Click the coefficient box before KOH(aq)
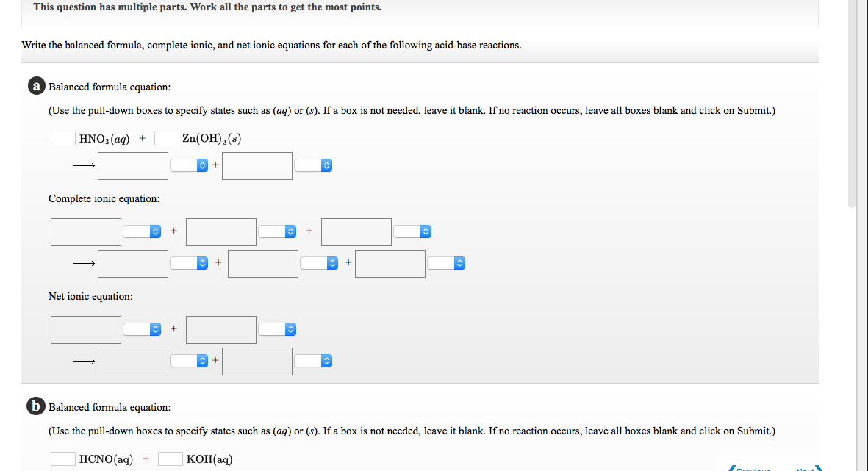Image resolution: width=868 pixels, height=471 pixels. [170, 458]
